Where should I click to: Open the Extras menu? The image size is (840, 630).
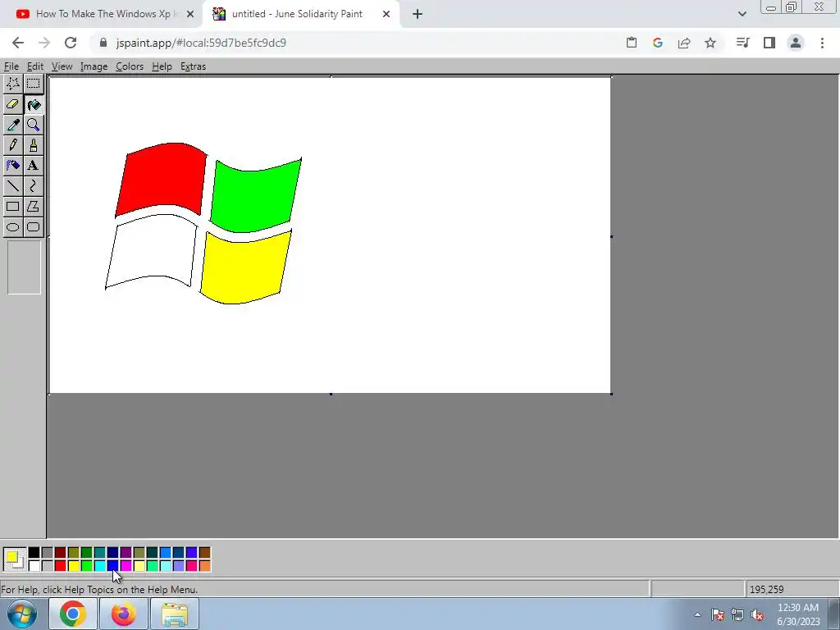(x=193, y=66)
